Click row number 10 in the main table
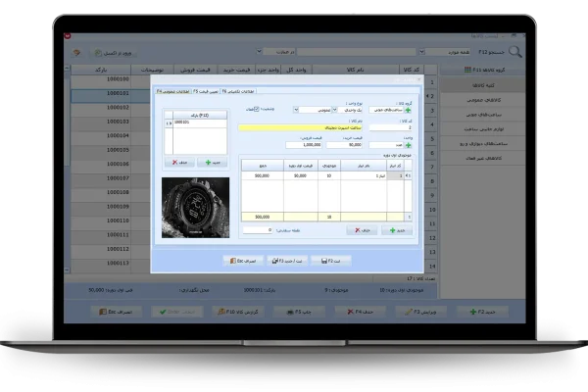 coord(431,210)
